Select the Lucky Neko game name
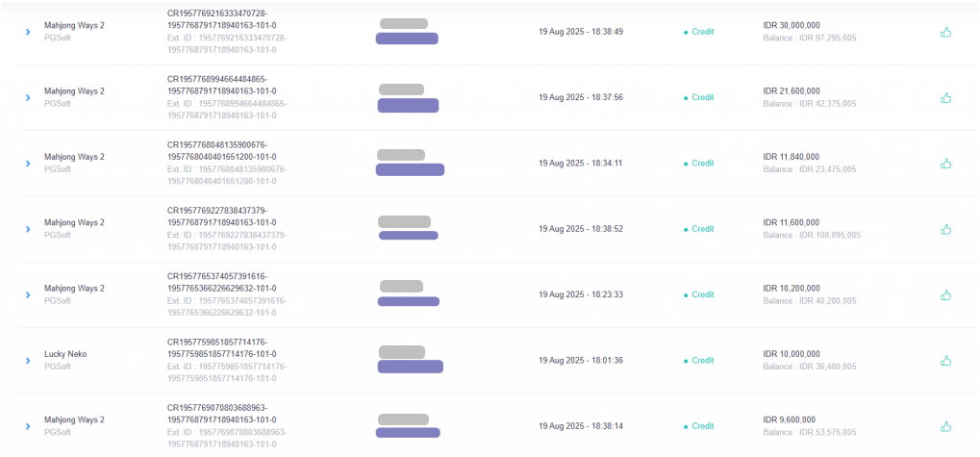 65,354
